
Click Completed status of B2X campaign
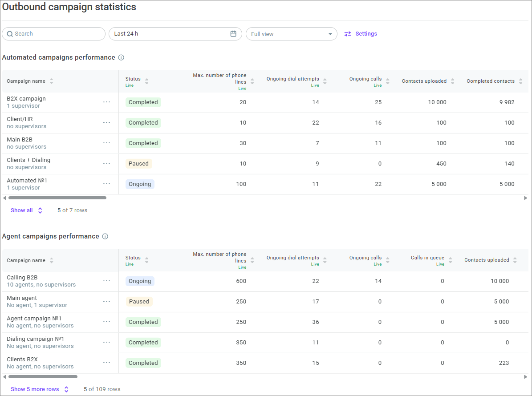143,102
